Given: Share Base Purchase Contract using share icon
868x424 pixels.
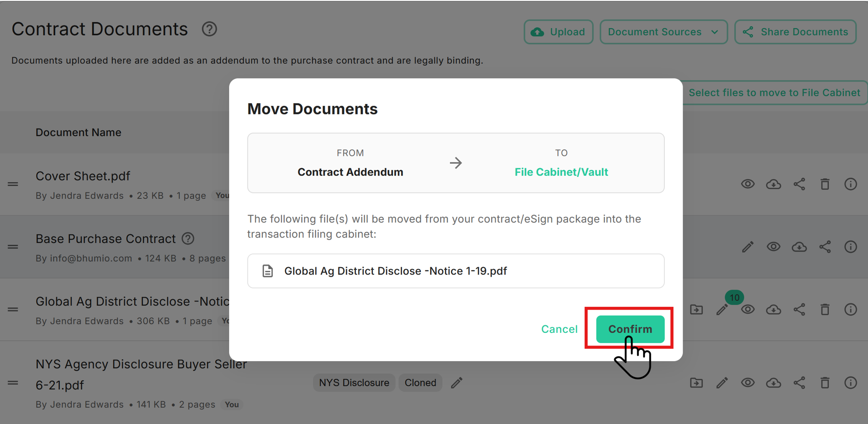Looking at the screenshot, I should coord(825,247).
